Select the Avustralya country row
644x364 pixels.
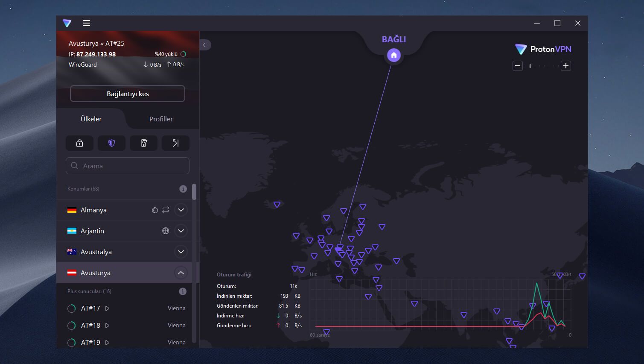pyautogui.click(x=124, y=252)
